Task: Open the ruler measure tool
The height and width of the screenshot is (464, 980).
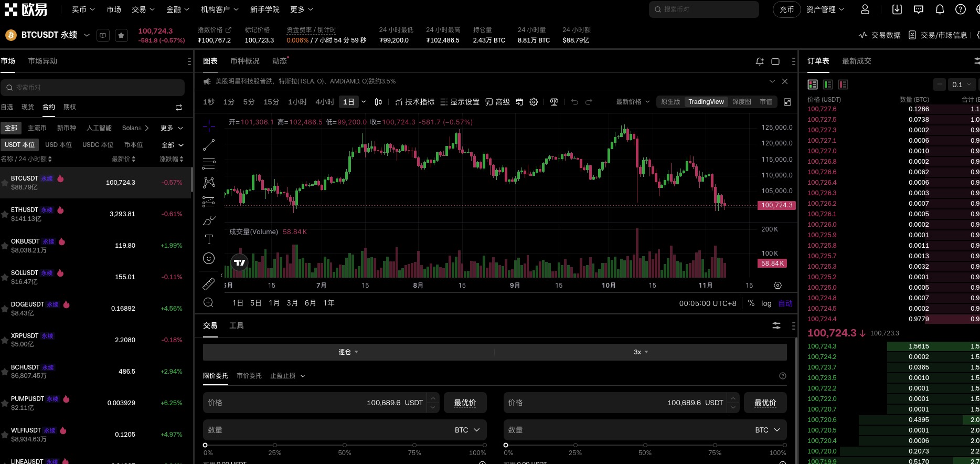Action: (x=209, y=284)
